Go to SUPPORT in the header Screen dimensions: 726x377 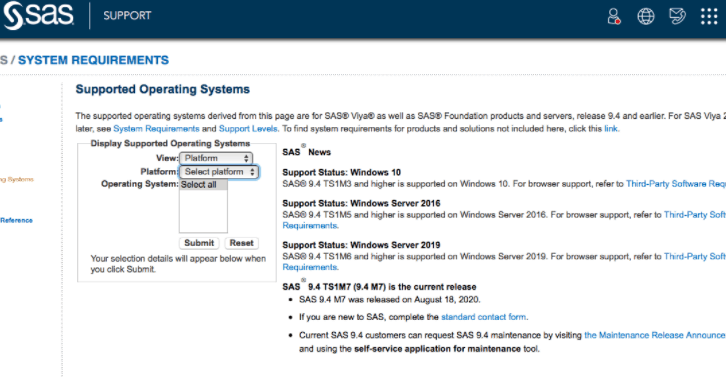pyautogui.click(x=127, y=16)
